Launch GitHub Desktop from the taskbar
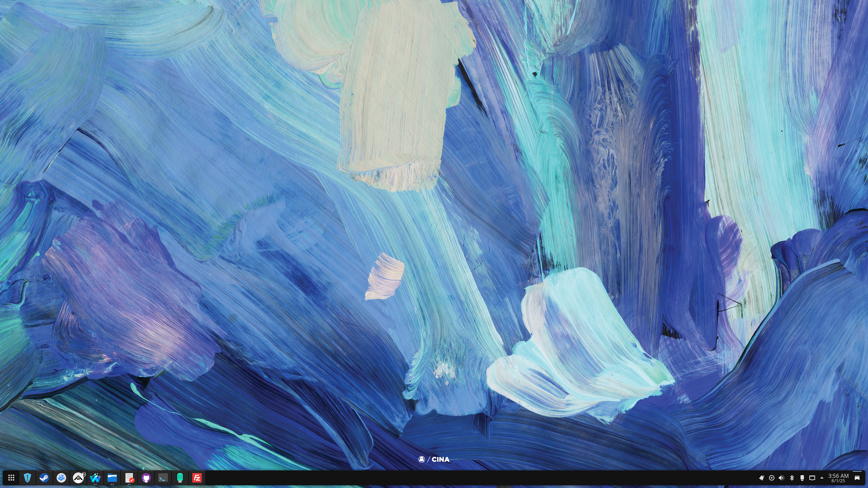868x488 pixels. click(x=146, y=478)
